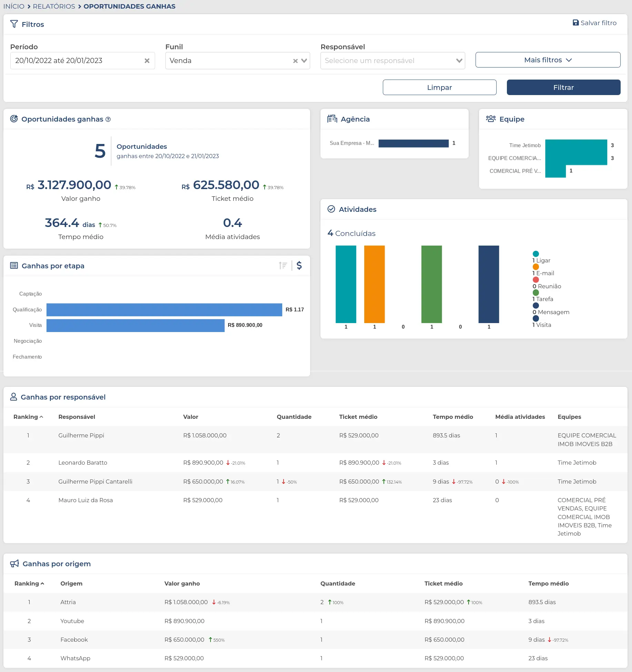This screenshot has width=632, height=672.
Task: Click the Responsável column header
Action: coord(77,417)
